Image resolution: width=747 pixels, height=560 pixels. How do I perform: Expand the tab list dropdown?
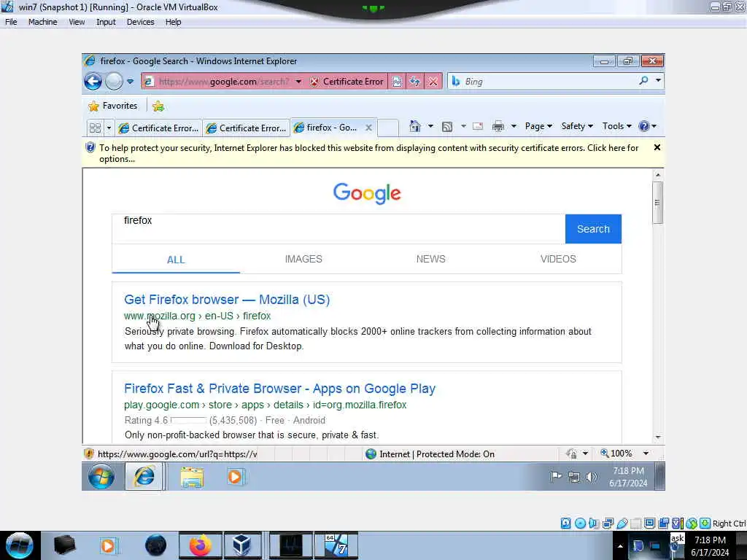click(109, 128)
